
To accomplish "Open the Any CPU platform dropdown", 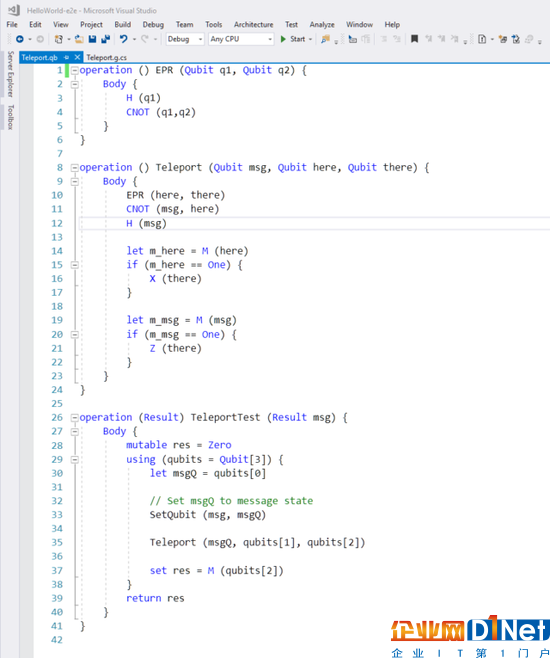I will coord(241,39).
